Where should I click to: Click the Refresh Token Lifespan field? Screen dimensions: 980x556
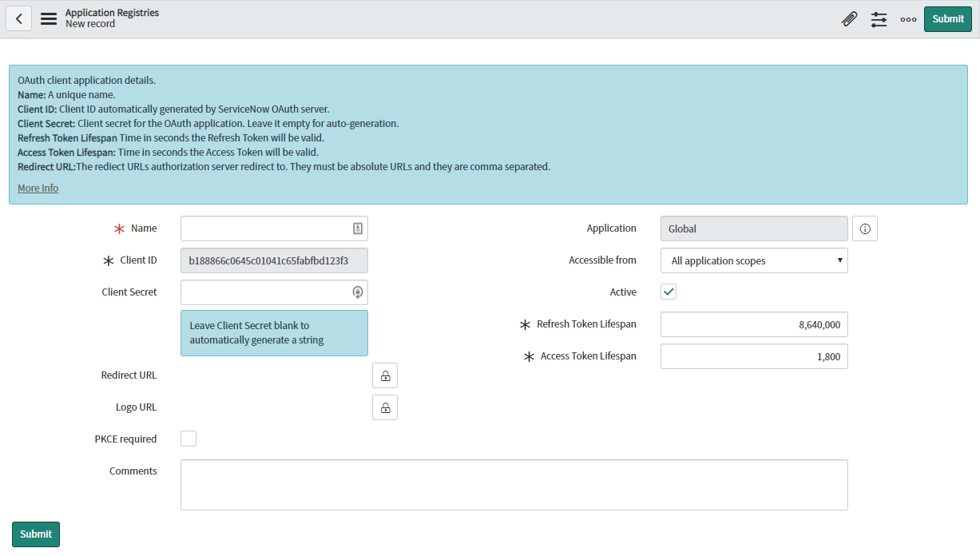click(x=753, y=324)
